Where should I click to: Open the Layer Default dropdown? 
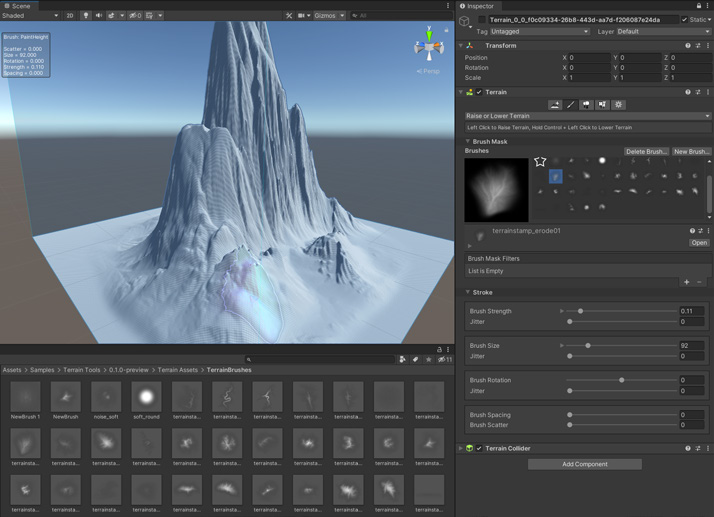663,31
